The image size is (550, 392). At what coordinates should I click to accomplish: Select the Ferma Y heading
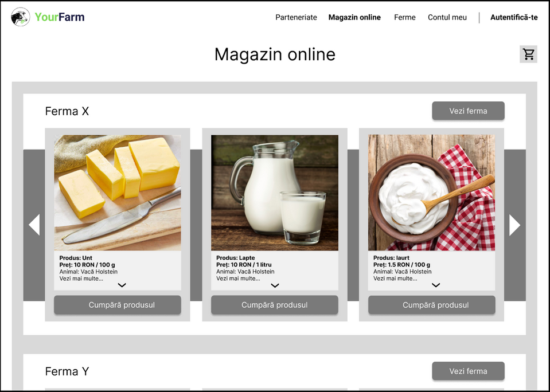[67, 371]
